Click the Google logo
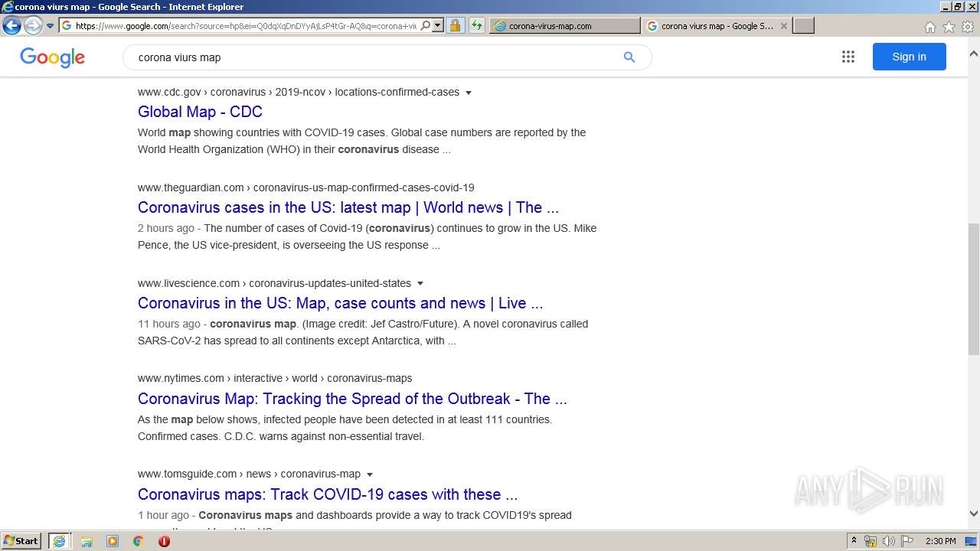This screenshot has height=551, width=980. click(x=52, y=57)
